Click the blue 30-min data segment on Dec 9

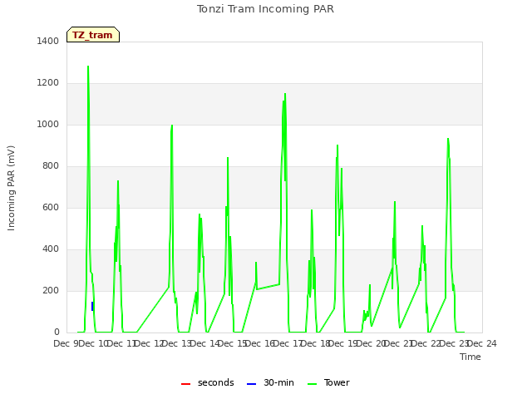pyautogui.click(x=92, y=306)
